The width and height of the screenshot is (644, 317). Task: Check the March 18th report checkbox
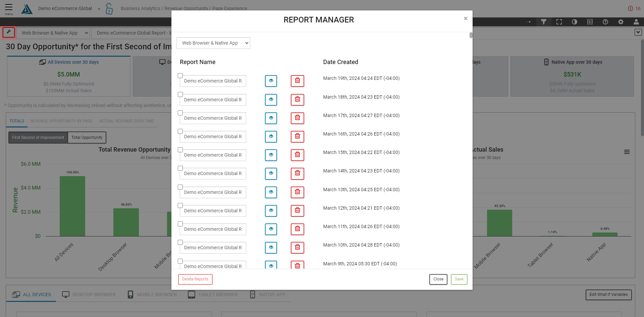click(180, 95)
